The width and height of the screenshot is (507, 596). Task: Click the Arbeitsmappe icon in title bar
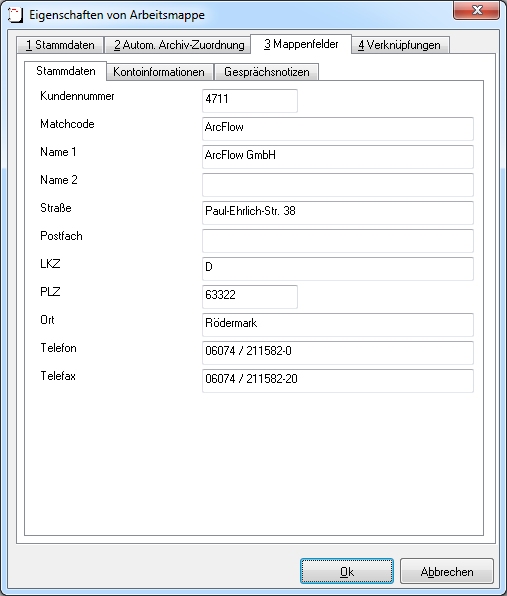click(15, 15)
